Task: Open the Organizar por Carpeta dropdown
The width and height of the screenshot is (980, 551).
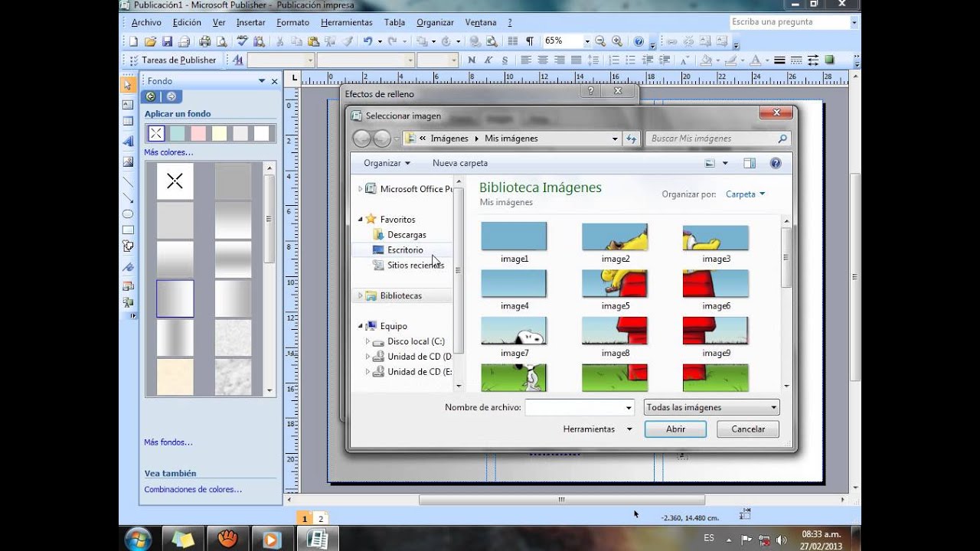Action: [745, 194]
